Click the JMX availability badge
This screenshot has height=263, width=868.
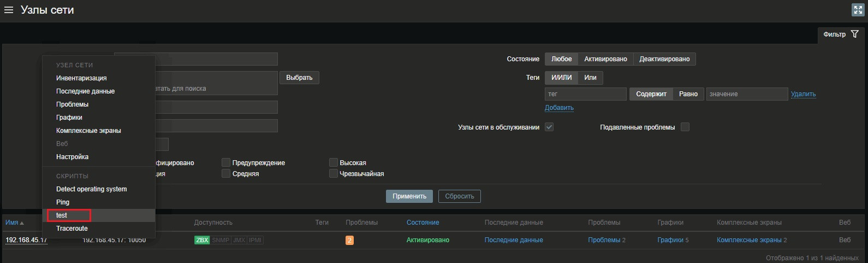click(239, 240)
